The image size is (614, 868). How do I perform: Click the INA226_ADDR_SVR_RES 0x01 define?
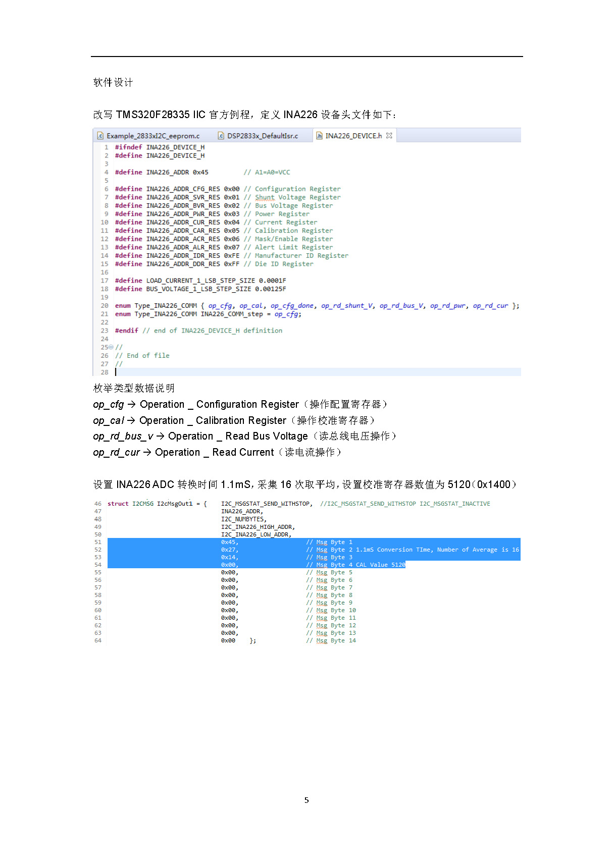pyautogui.click(x=228, y=197)
